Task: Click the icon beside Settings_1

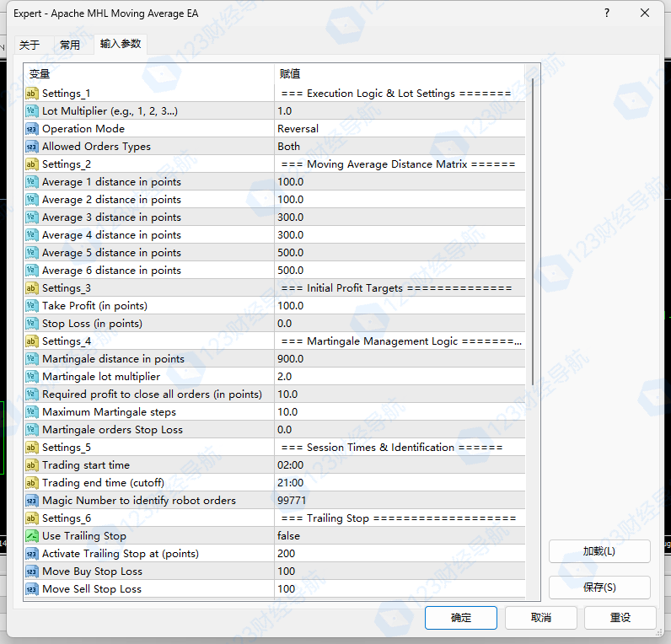Action: click(32, 94)
